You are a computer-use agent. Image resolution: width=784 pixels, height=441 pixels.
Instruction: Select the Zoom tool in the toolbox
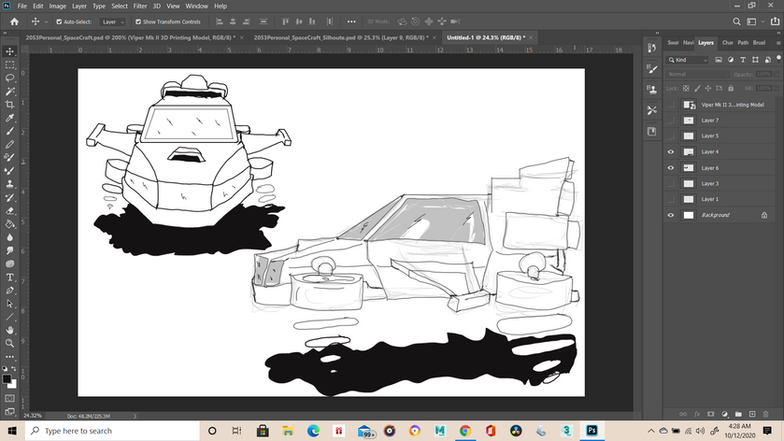9,342
